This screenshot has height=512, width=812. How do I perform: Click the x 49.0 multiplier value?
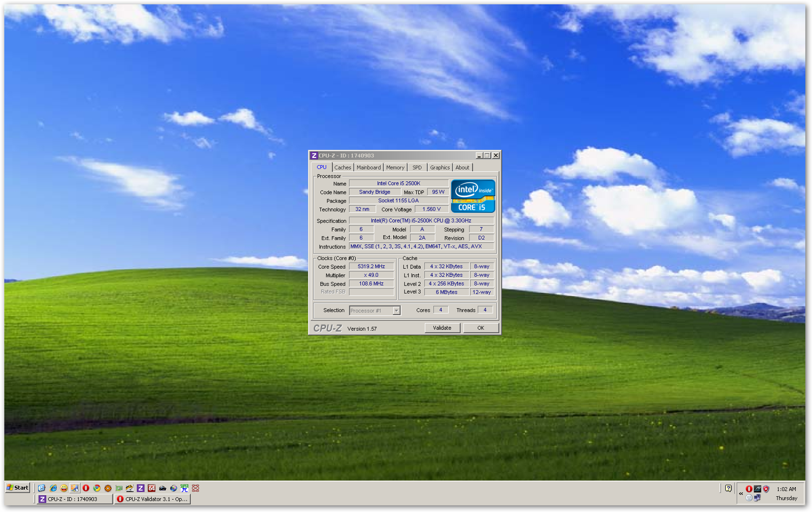click(x=371, y=275)
